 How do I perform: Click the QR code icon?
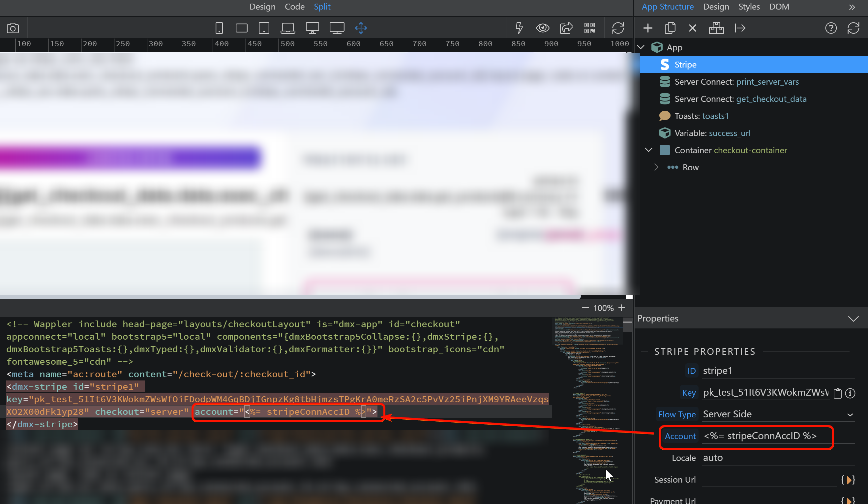pos(589,28)
